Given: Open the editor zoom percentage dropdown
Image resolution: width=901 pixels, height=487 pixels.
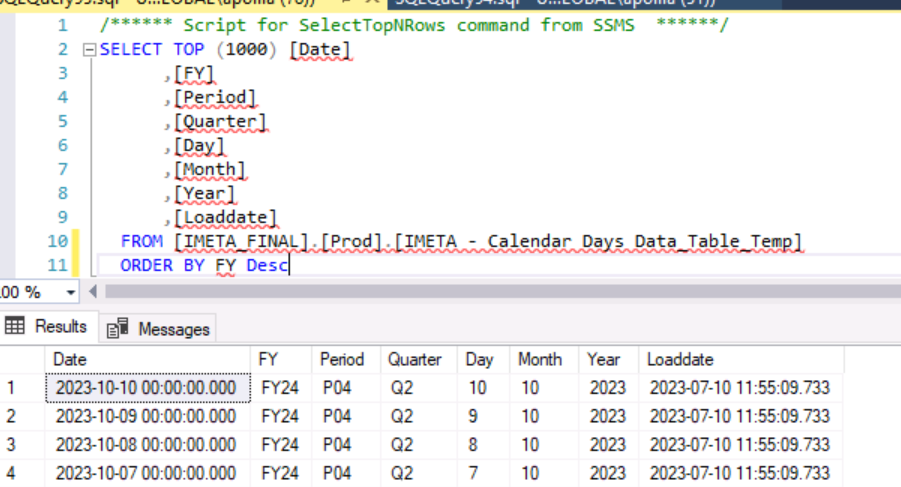Looking at the screenshot, I should pos(70,292).
